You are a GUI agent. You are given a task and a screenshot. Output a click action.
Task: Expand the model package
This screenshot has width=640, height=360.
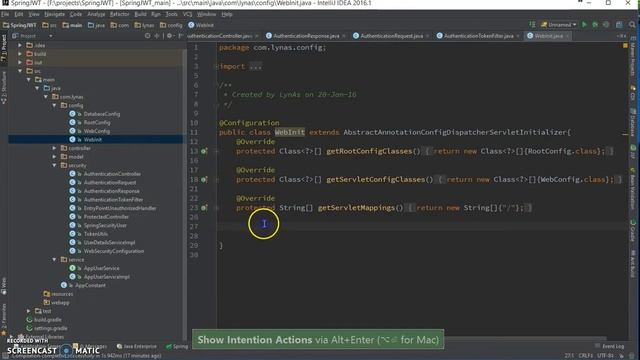click(x=54, y=157)
